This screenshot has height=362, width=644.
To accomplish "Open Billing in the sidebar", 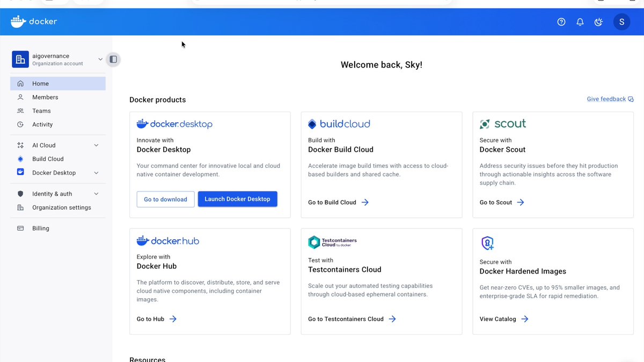I will (x=58, y=228).
